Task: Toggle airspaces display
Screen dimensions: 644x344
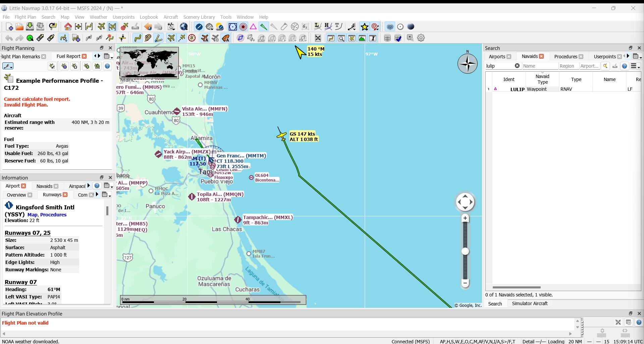Action: pyautogui.click(x=240, y=38)
